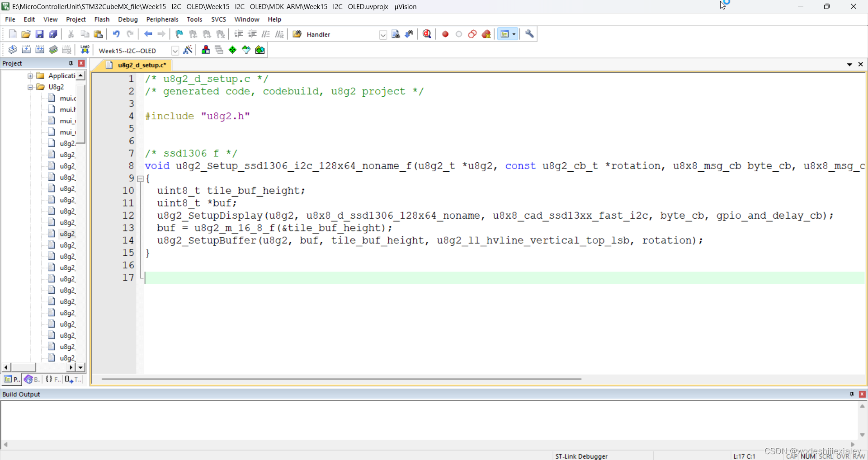Click the Paste clipboard icon
The width and height of the screenshot is (868, 460).
98,34
